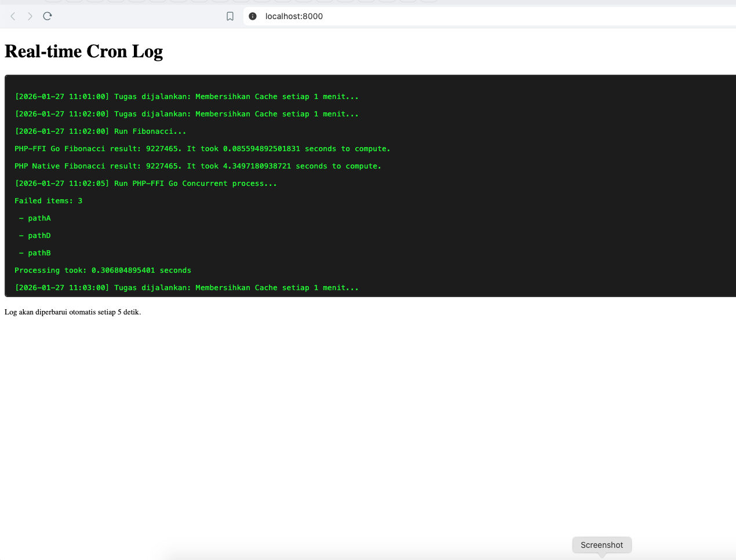Click the bookmark icon next to address bar
Image resolution: width=736 pixels, height=560 pixels.
point(229,16)
